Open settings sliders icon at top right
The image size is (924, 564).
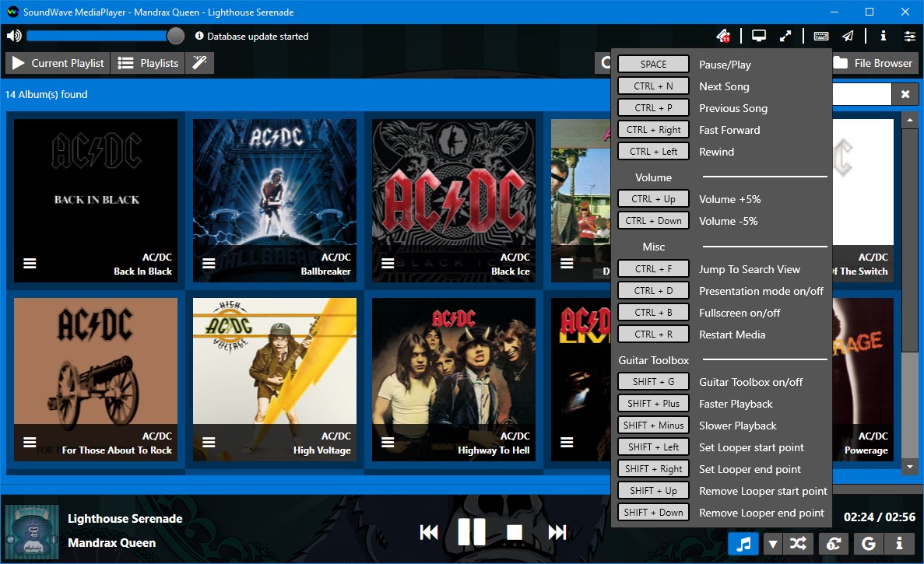click(x=910, y=36)
